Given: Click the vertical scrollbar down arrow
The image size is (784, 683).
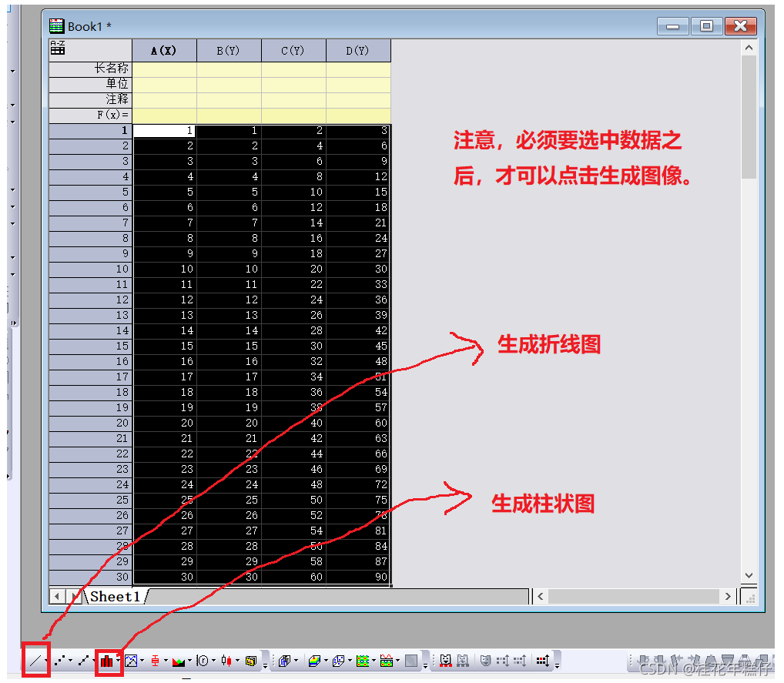Looking at the screenshot, I should pyautogui.click(x=749, y=575).
